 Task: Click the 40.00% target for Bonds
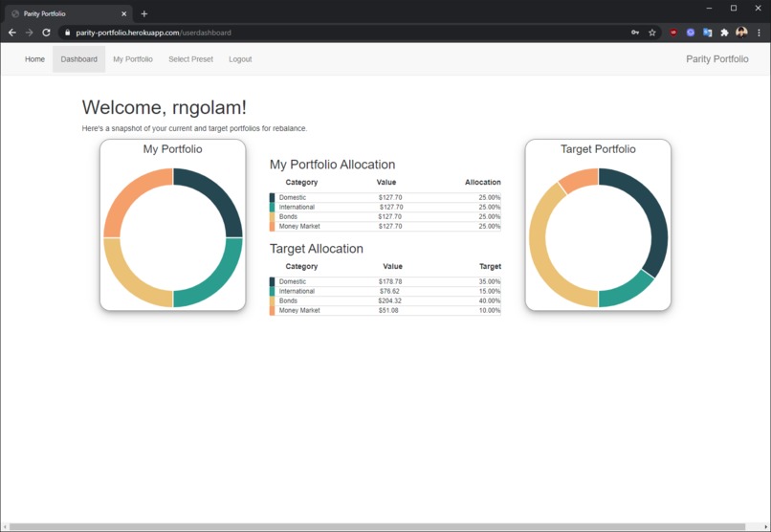[489, 300]
